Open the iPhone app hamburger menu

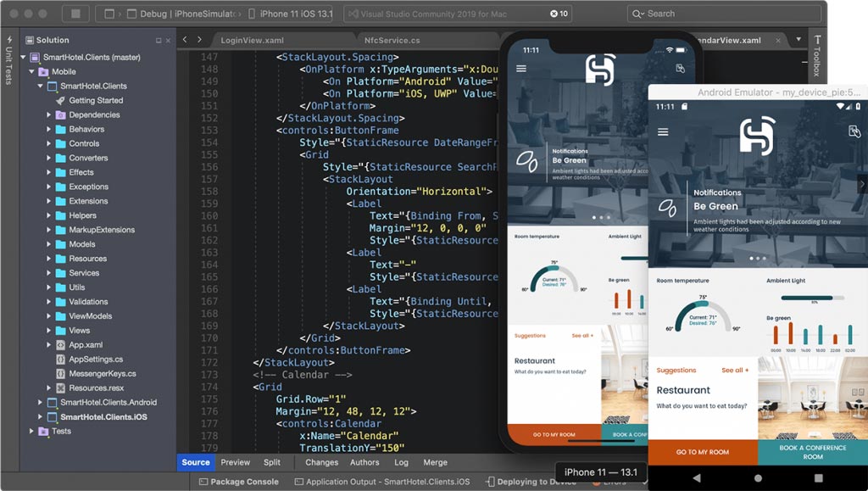pyautogui.click(x=521, y=69)
